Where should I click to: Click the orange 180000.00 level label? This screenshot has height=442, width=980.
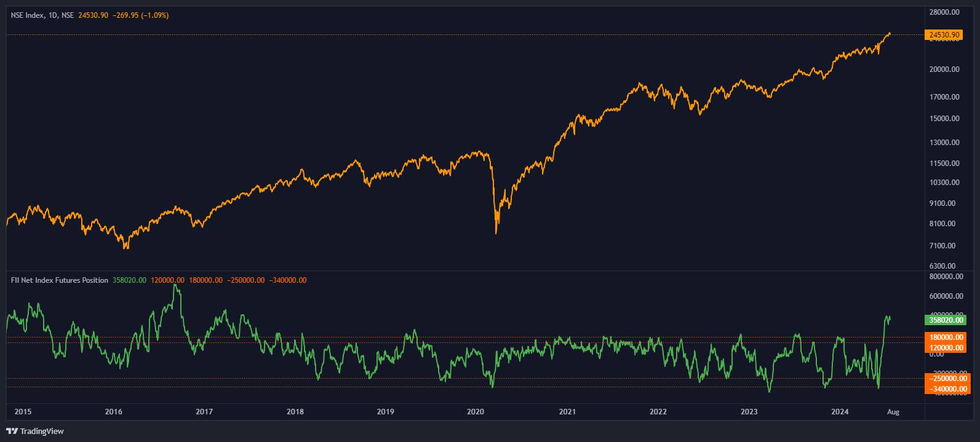[946, 337]
